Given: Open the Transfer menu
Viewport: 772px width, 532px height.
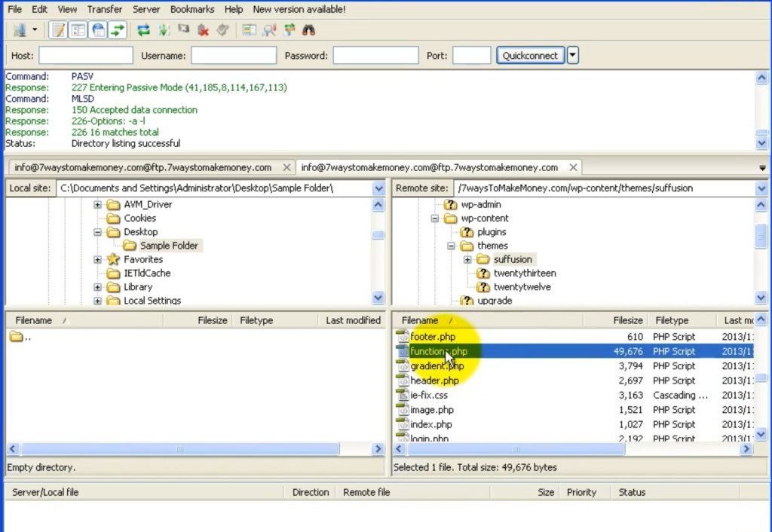Looking at the screenshot, I should [104, 9].
